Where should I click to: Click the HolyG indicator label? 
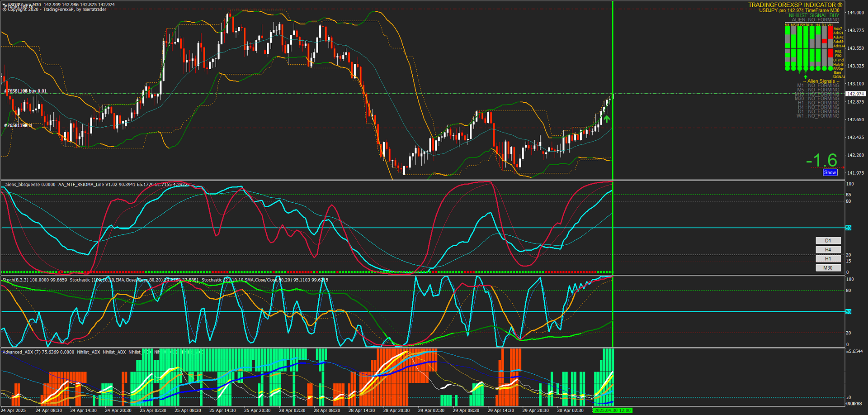tap(838, 64)
